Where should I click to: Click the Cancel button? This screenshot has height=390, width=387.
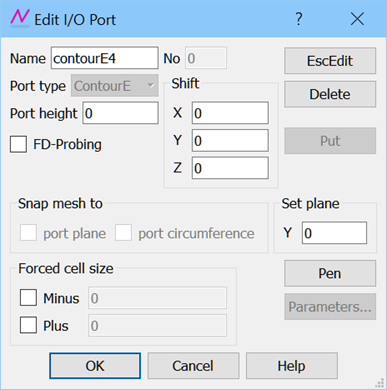(x=193, y=366)
